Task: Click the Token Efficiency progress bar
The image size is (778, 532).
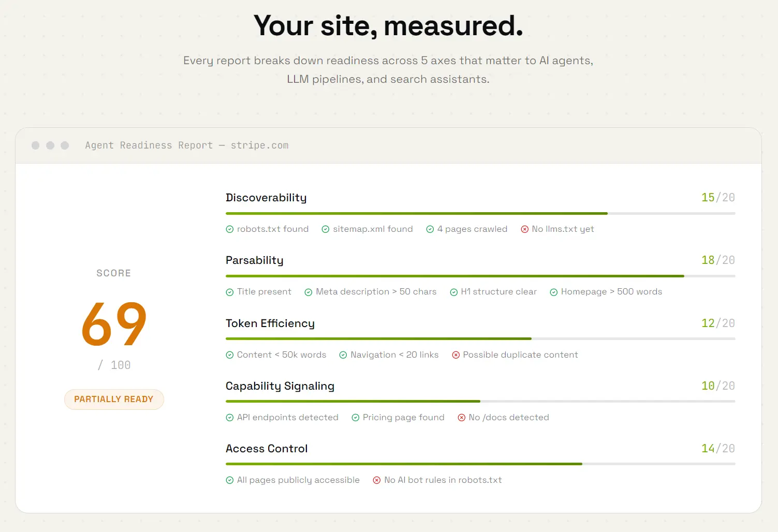Action: coord(480,338)
